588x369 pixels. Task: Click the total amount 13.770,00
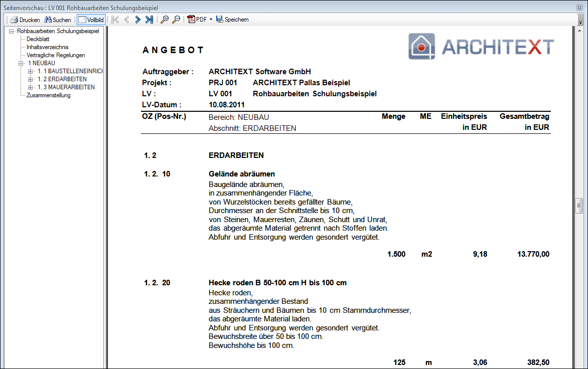533,254
